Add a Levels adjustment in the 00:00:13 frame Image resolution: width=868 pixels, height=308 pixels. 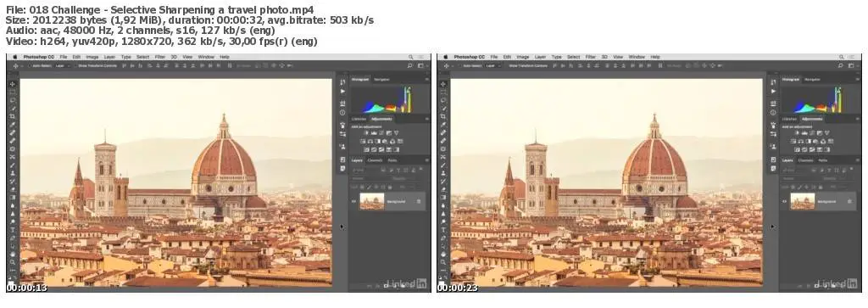tap(374, 132)
